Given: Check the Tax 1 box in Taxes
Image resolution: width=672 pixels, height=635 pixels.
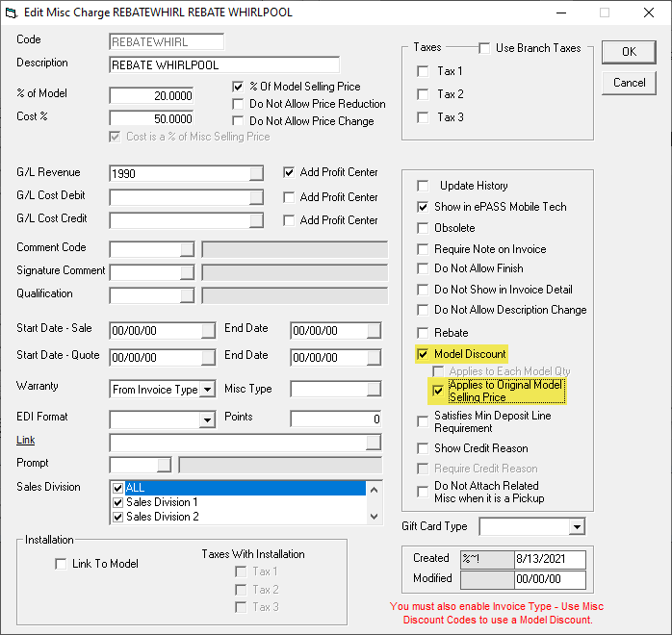Looking at the screenshot, I should pos(423,71).
